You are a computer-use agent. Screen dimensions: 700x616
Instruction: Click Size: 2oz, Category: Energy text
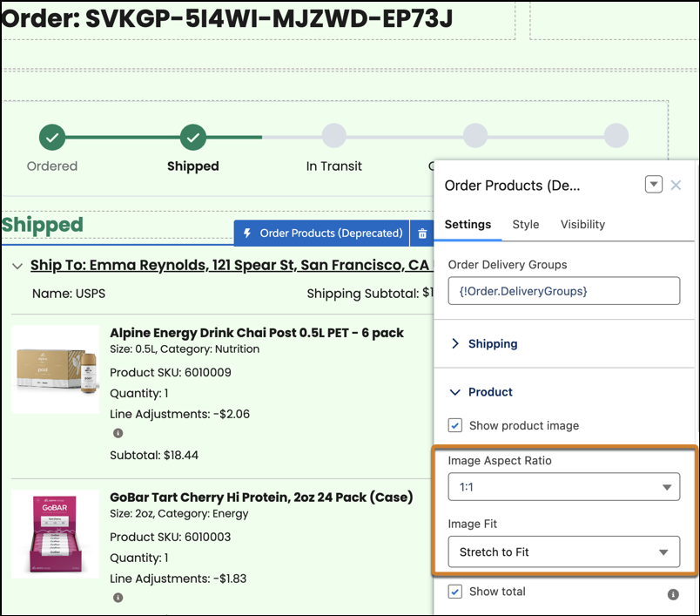click(179, 514)
